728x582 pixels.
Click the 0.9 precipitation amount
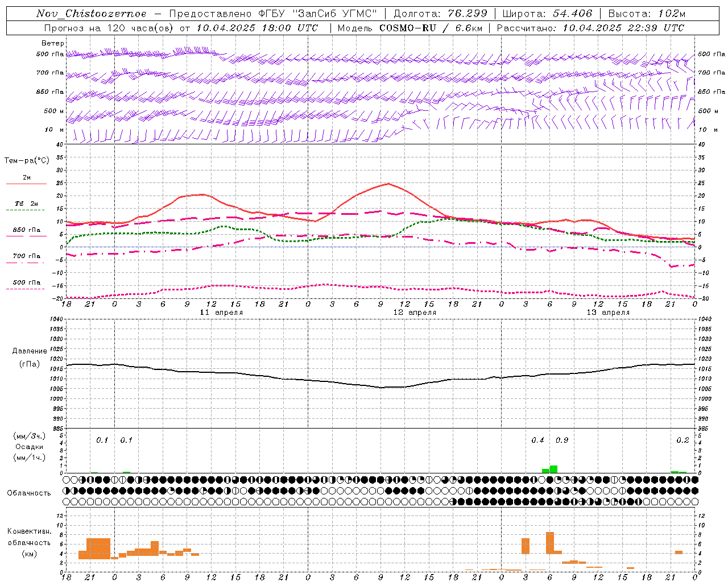pyautogui.click(x=562, y=440)
